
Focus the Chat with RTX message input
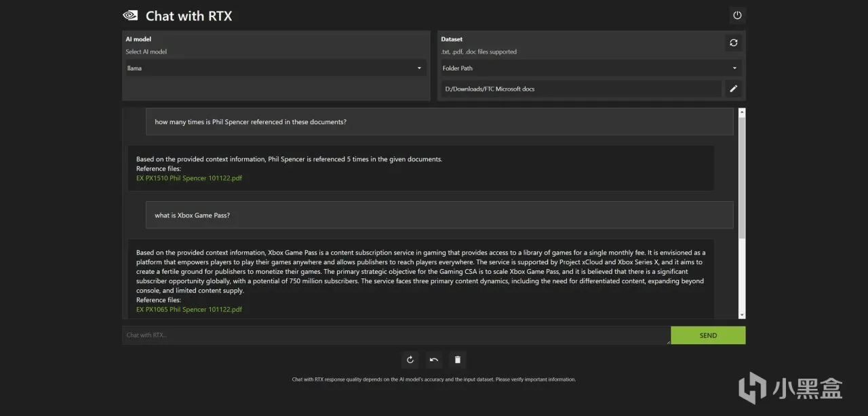[x=396, y=335]
